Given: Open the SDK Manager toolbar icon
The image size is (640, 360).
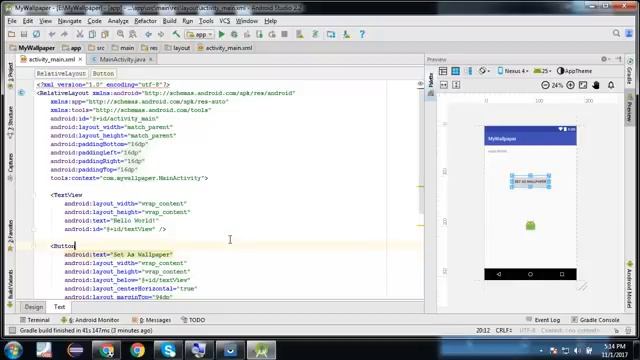Looking at the screenshot, I should pyautogui.click(x=347, y=34).
